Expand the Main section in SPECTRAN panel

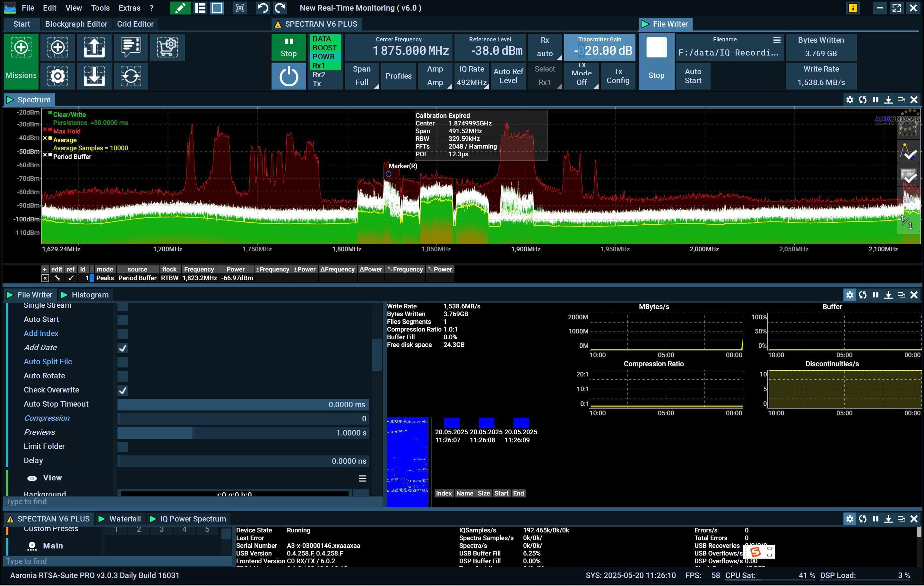53,546
